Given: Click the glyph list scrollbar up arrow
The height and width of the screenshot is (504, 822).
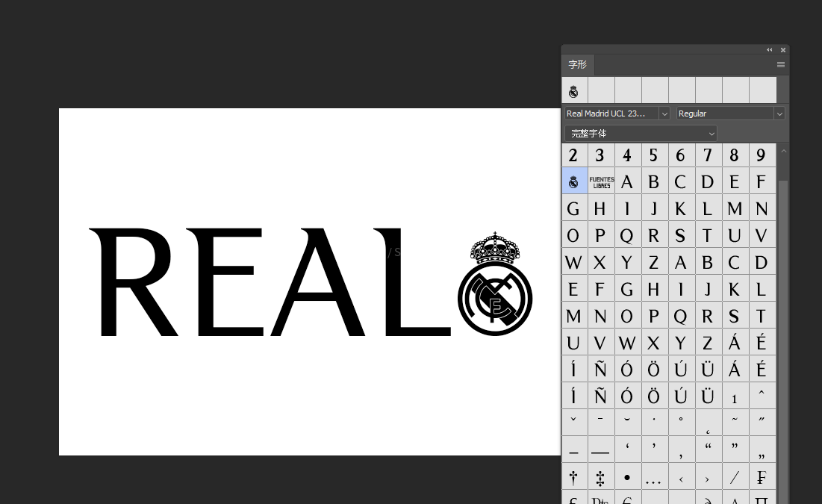Looking at the screenshot, I should (783, 151).
